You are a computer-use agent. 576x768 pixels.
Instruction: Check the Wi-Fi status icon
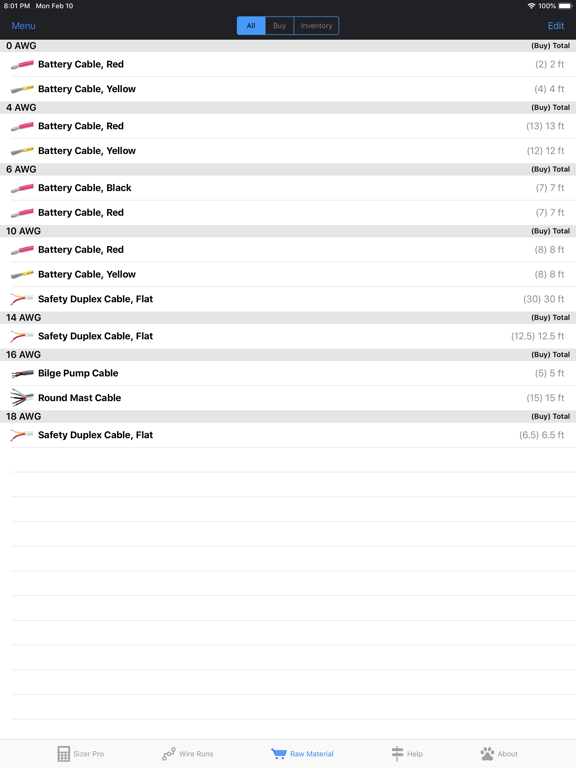point(531,6)
